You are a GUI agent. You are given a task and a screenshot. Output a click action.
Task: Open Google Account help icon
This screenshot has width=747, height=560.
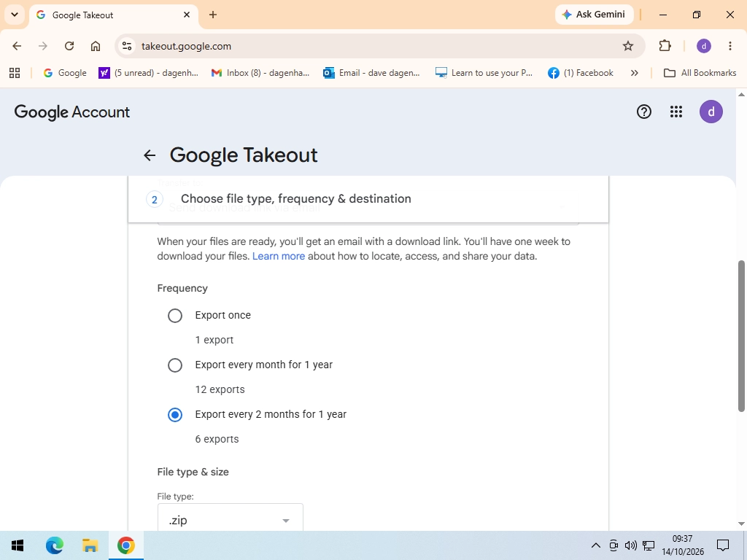tap(643, 112)
